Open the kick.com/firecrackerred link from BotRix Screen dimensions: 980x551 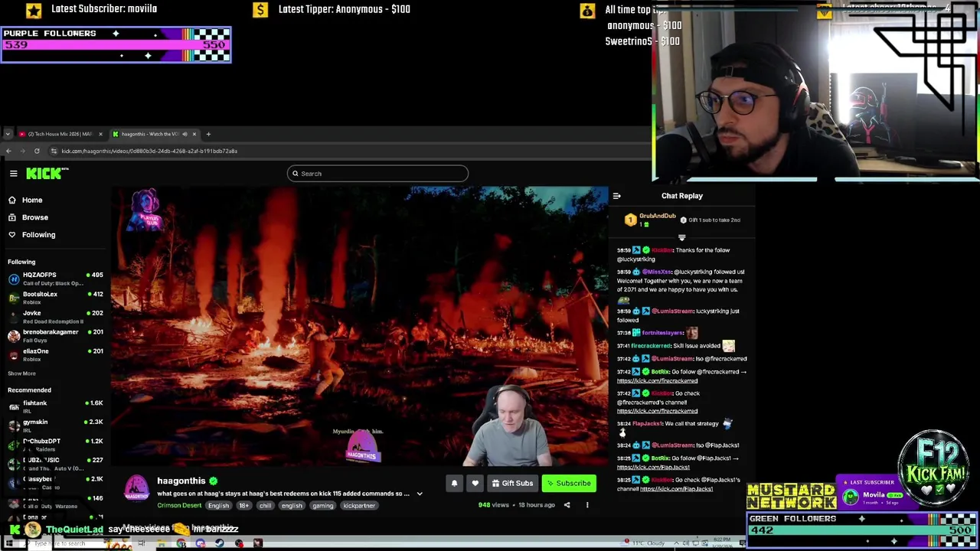(x=657, y=381)
